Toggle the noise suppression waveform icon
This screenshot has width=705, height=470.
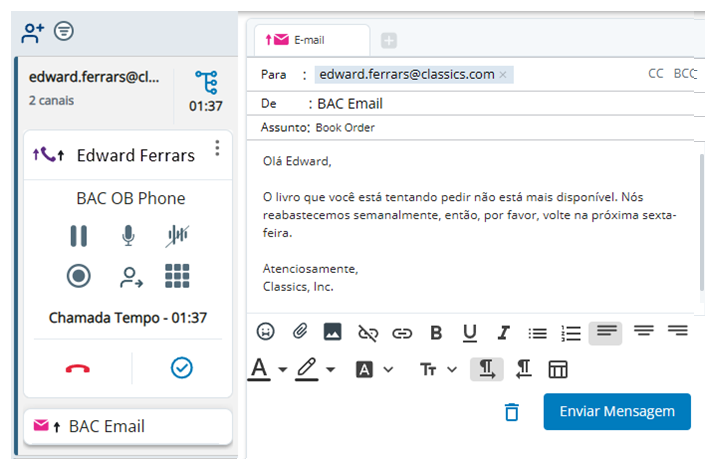(x=177, y=236)
